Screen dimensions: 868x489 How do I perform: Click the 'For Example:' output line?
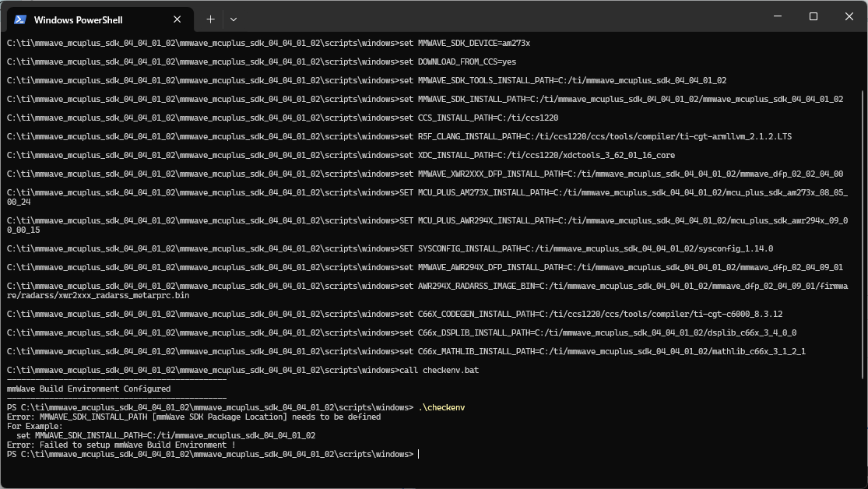(34, 426)
